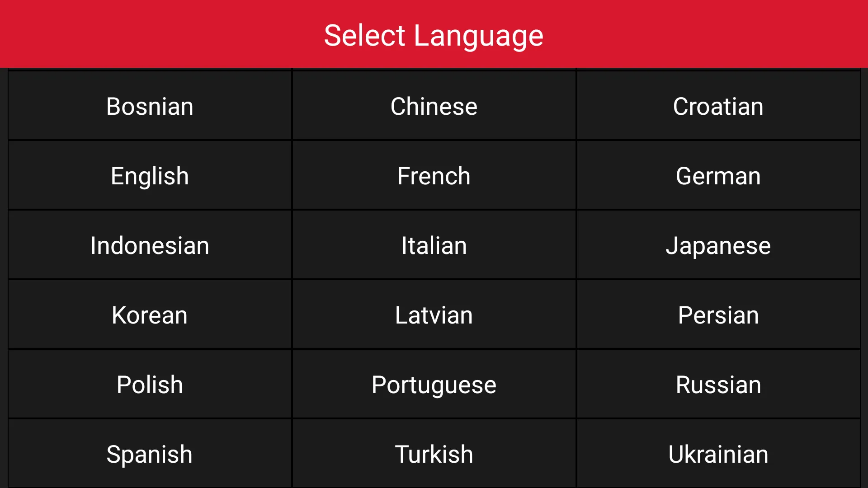Choose Japanese from the language list

pyautogui.click(x=717, y=245)
